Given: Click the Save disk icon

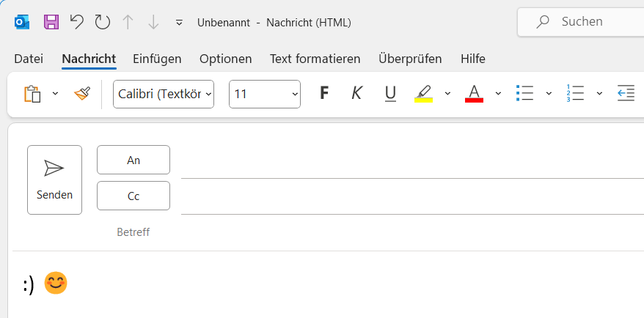Looking at the screenshot, I should tap(51, 22).
